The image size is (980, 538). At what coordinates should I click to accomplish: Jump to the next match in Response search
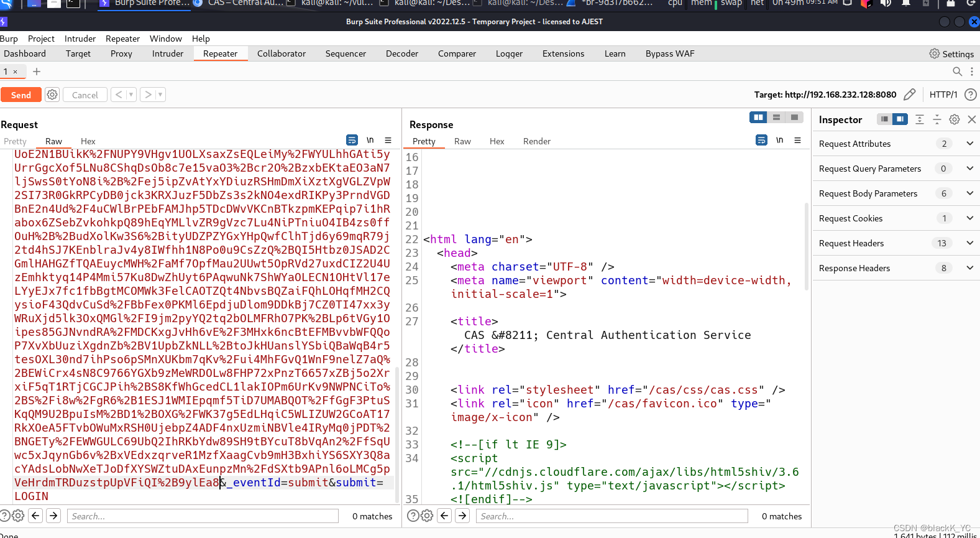(x=462, y=516)
